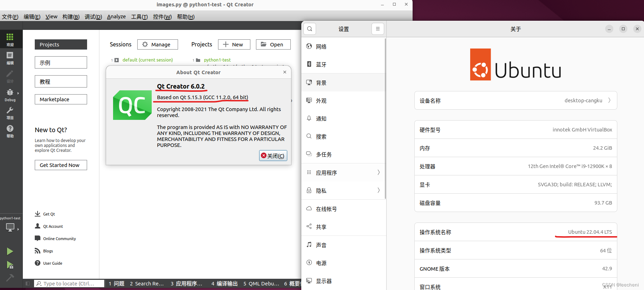Click the Build hammer icon
This screenshot has width=644, height=290.
pyautogui.click(x=10, y=278)
